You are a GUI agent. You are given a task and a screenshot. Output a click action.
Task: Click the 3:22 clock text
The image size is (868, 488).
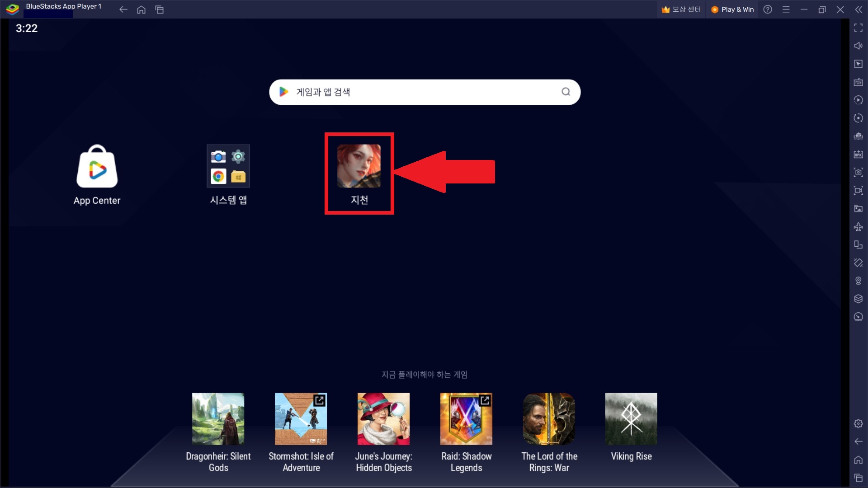click(x=27, y=28)
